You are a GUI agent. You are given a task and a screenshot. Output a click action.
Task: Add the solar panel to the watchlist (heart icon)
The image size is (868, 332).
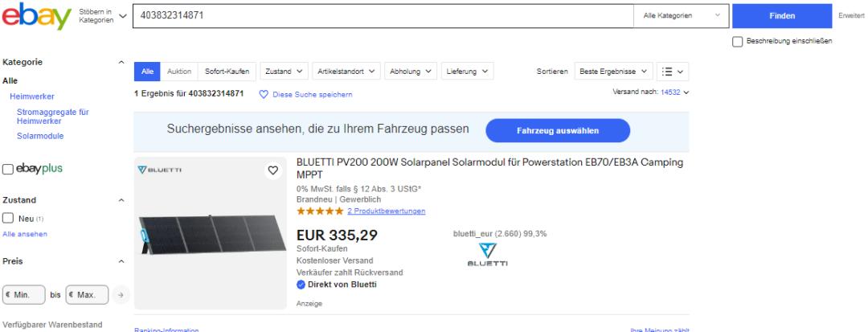tap(272, 170)
